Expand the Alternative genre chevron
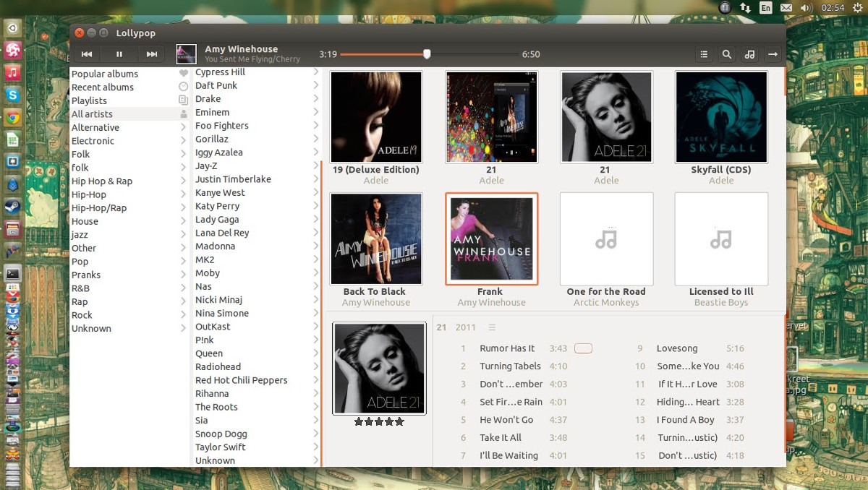The image size is (868, 490). (183, 127)
